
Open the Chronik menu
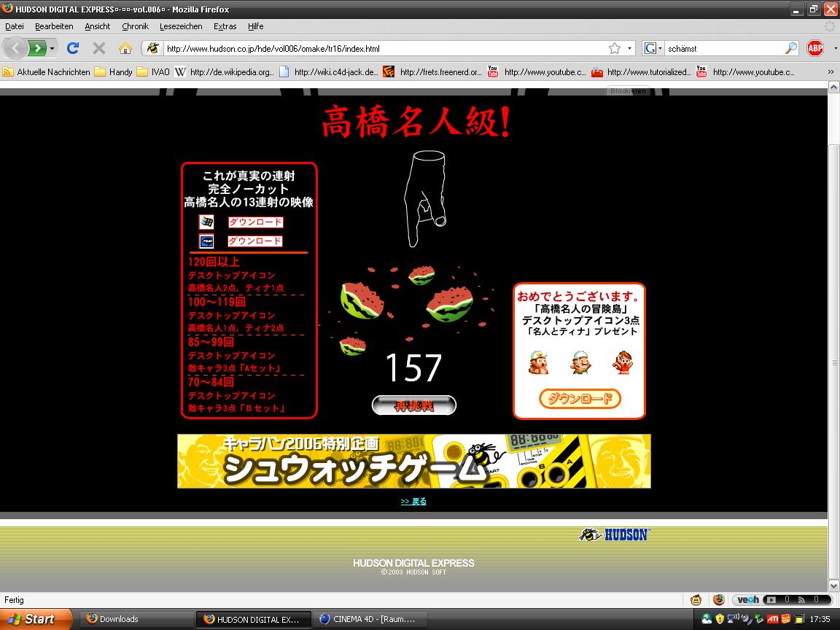(135, 26)
